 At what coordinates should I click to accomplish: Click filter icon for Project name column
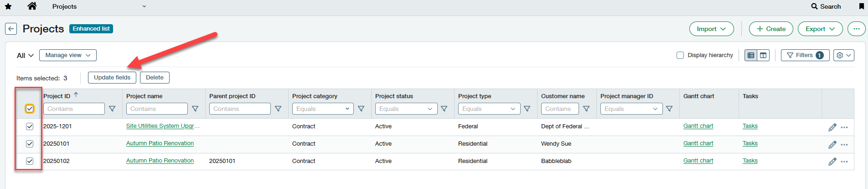pos(195,109)
